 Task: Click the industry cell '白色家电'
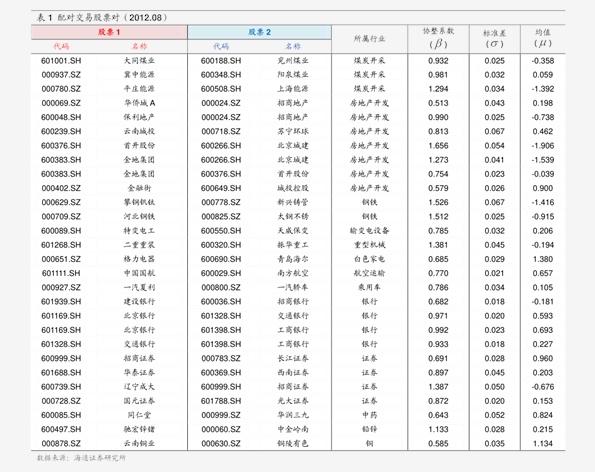coord(369,259)
